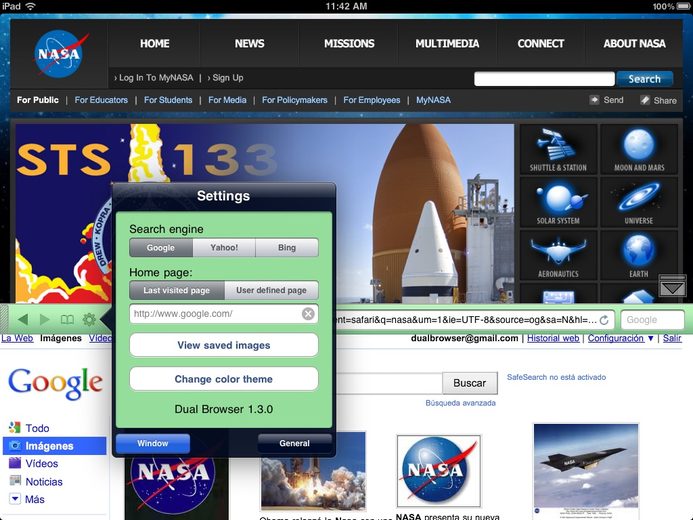Image resolution: width=693 pixels, height=520 pixels.
Task: Open the bookmarks book icon
Action: click(x=67, y=319)
